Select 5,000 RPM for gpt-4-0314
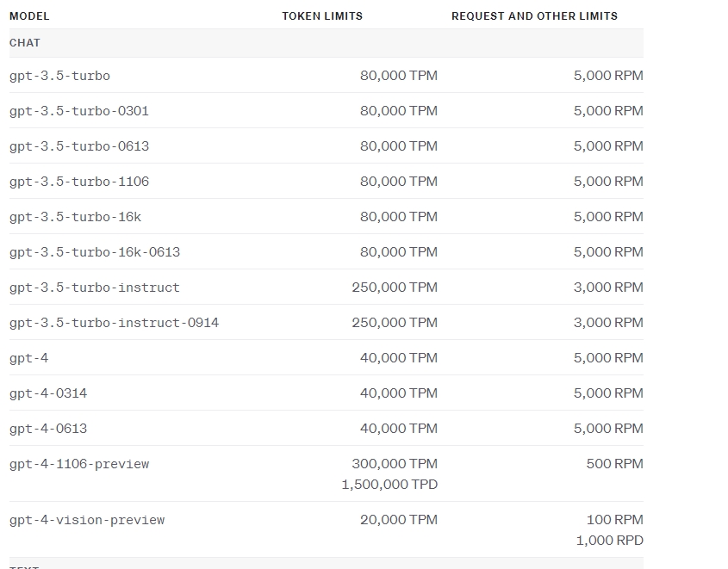728x569 pixels. coord(608,393)
